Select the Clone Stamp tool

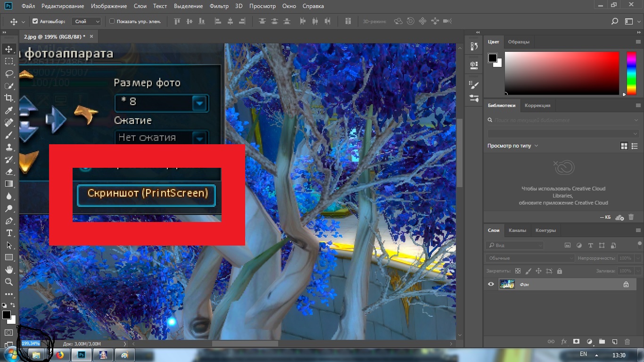click(x=9, y=147)
